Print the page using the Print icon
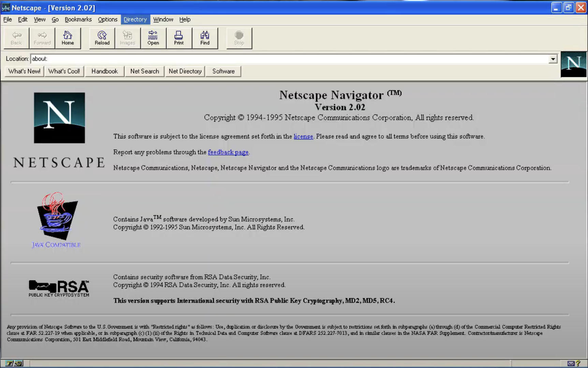 pos(179,38)
